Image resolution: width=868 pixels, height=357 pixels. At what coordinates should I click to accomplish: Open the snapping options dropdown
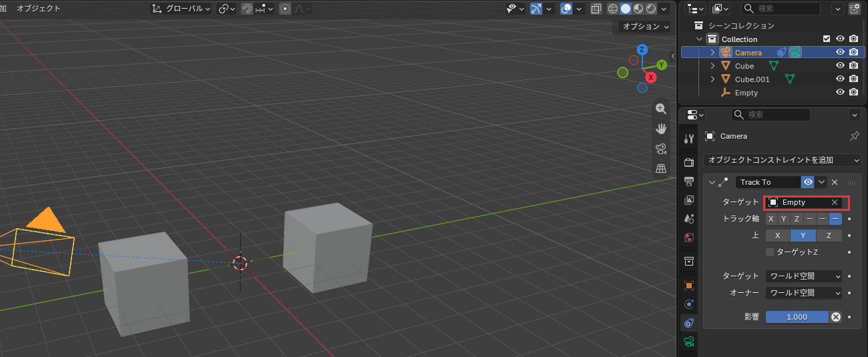click(x=264, y=9)
